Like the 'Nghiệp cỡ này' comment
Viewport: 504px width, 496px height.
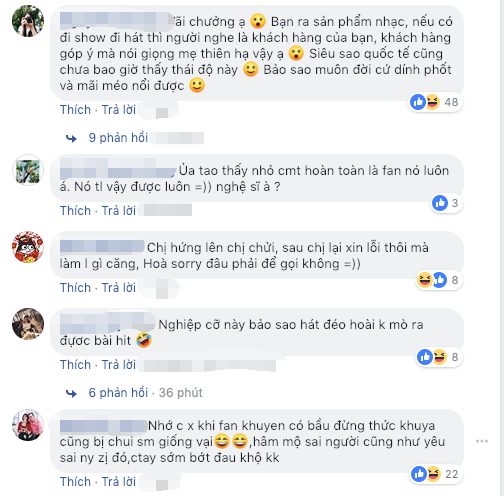click(75, 365)
